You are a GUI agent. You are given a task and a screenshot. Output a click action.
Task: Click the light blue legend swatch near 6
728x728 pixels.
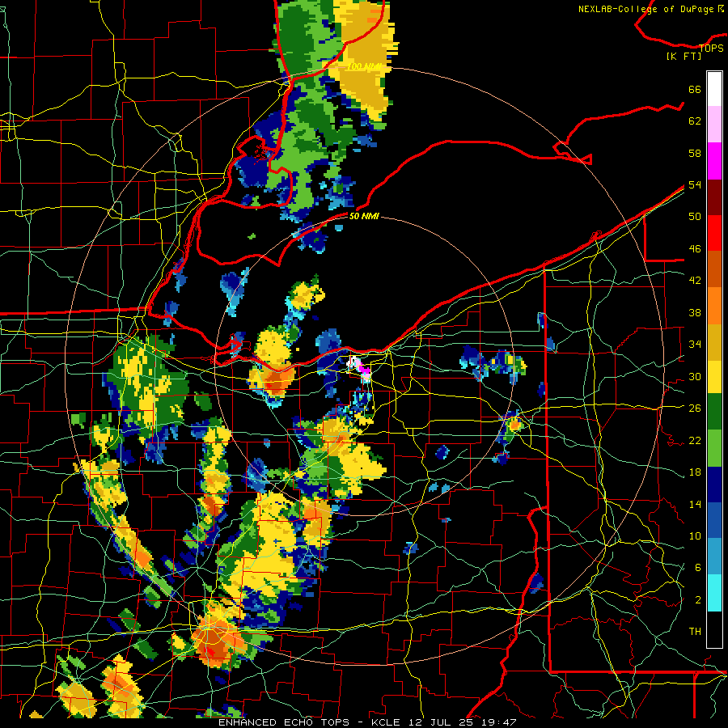tap(714, 557)
